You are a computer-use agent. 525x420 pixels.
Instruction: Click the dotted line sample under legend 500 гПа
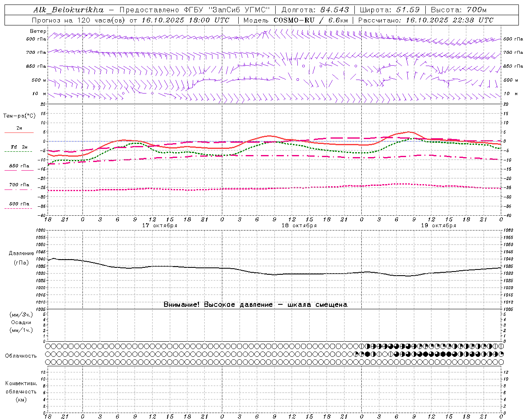pyautogui.click(x=18, y=208)
